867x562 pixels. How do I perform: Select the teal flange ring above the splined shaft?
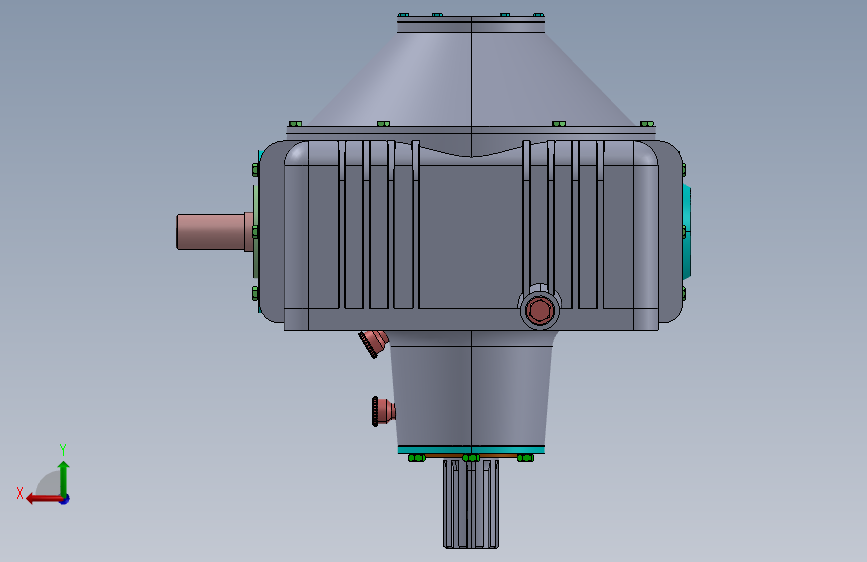[471, 450]
